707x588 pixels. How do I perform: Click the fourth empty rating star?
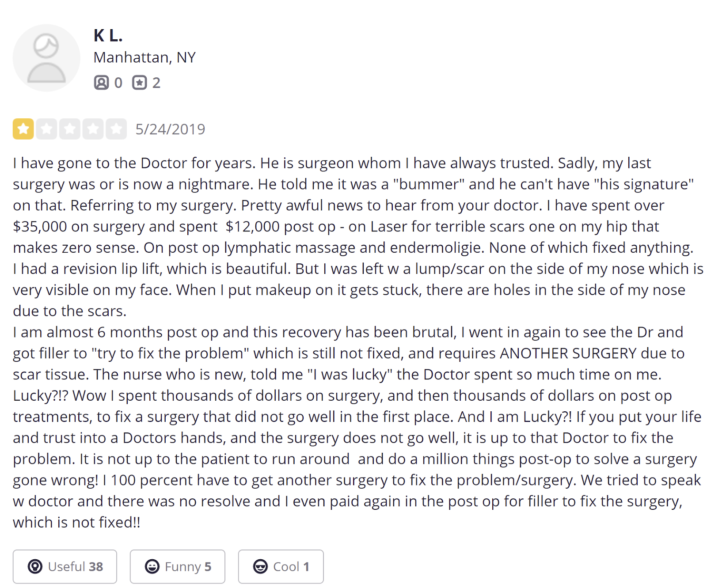[93, 129]
